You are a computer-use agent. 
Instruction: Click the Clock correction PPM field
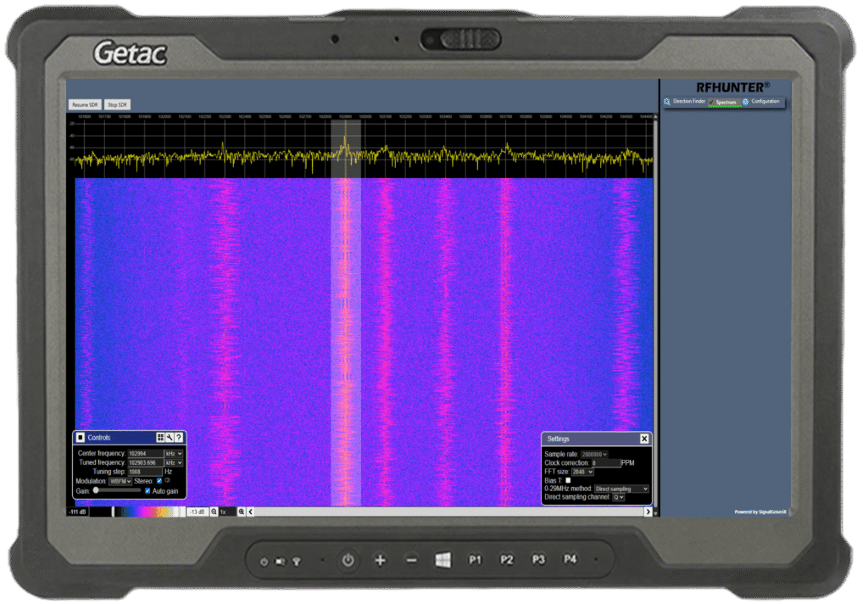click(x=605, y=462)
